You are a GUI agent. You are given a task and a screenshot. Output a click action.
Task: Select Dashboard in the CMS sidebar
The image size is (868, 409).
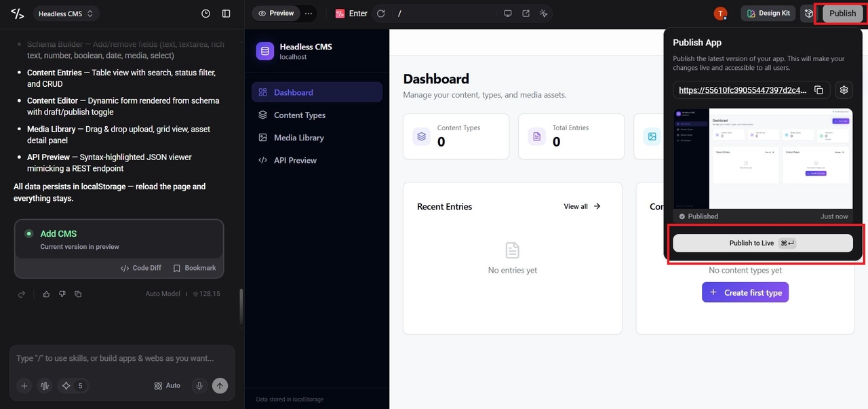point(317,92)
